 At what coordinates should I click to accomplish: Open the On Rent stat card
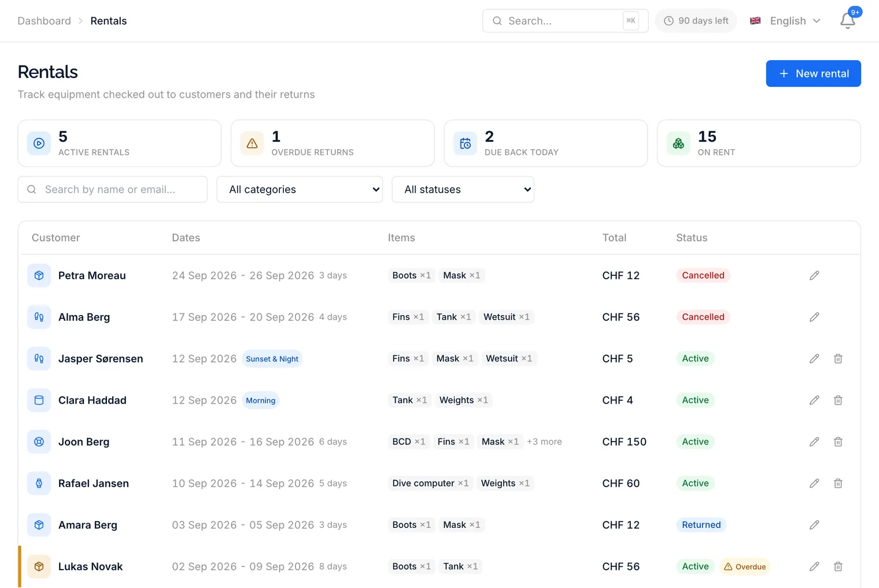pos(759,143)
